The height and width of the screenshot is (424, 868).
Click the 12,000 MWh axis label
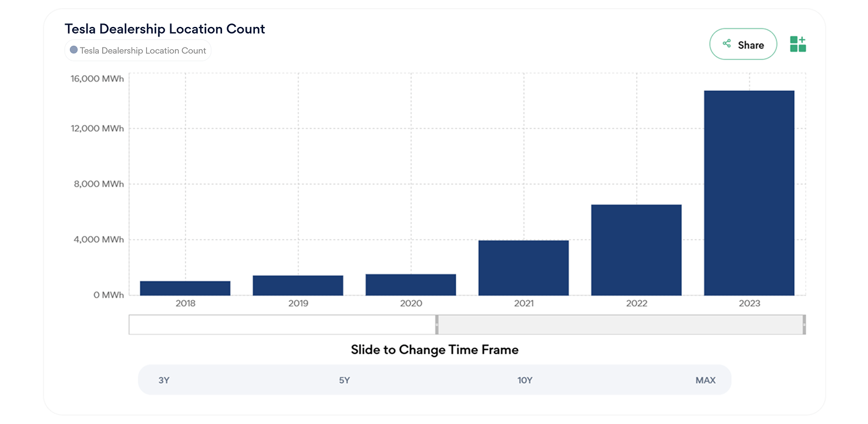point(98,129)
